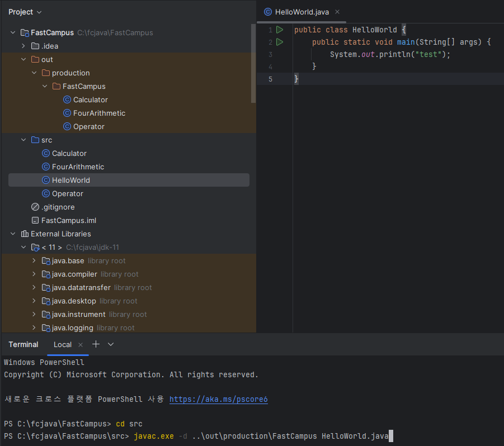Expand java.base library root
This screenshot has height=446, width=504.
tap(34, 260)
